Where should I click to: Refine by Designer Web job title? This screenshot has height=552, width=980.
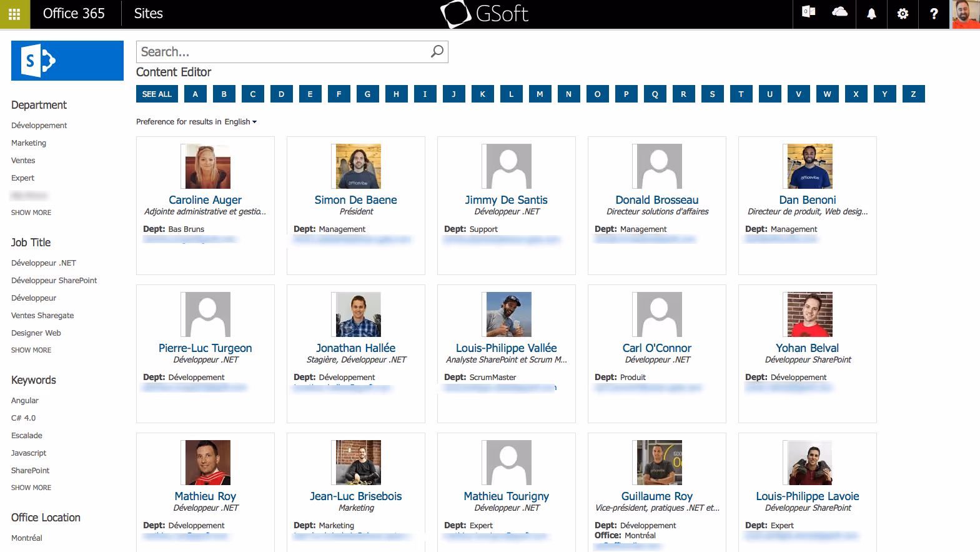coord(36,333)
